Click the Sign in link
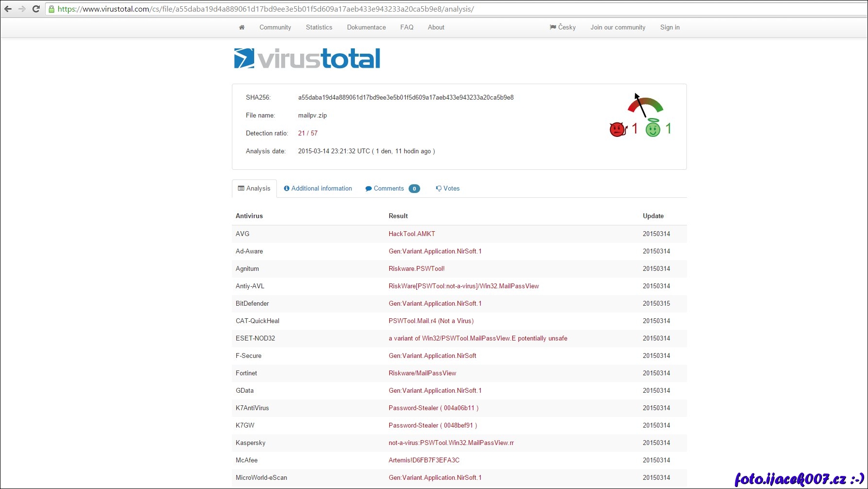Viewport: 868px width, 489px height. pos(670,28)
